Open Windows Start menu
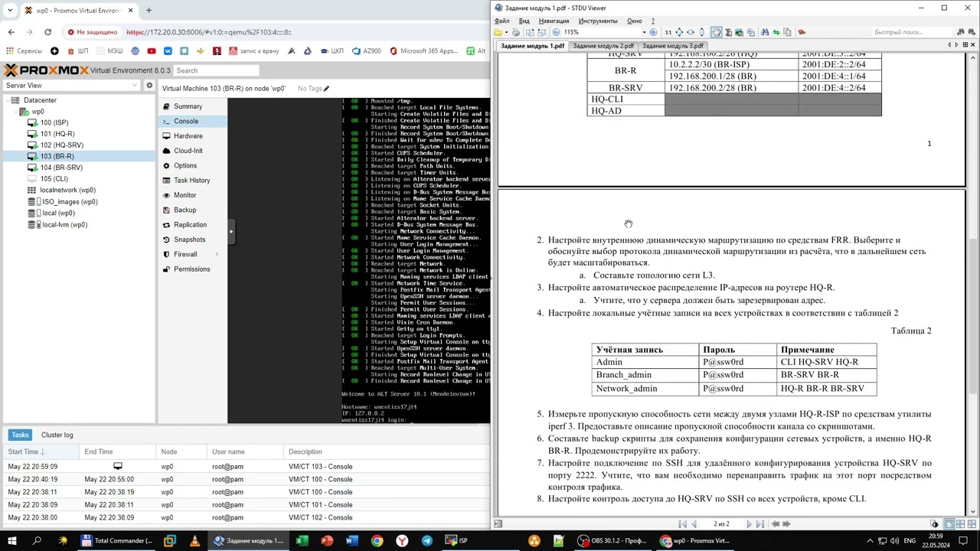This screenshot has height=551, width=980. point(12,541)
